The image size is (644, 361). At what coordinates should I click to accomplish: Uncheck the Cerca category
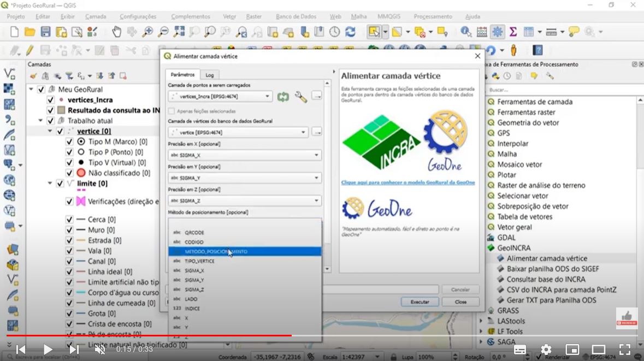69,220
